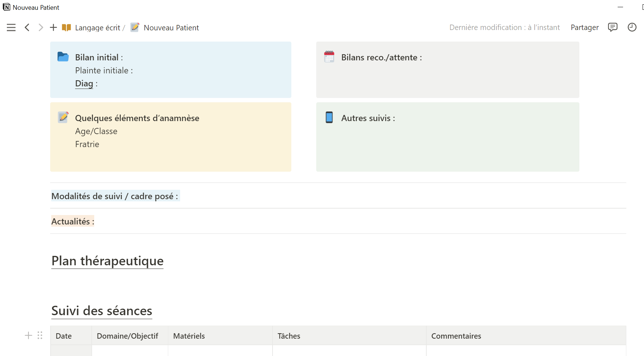
Task: Click the Commentaires column header
Action: 456,336
